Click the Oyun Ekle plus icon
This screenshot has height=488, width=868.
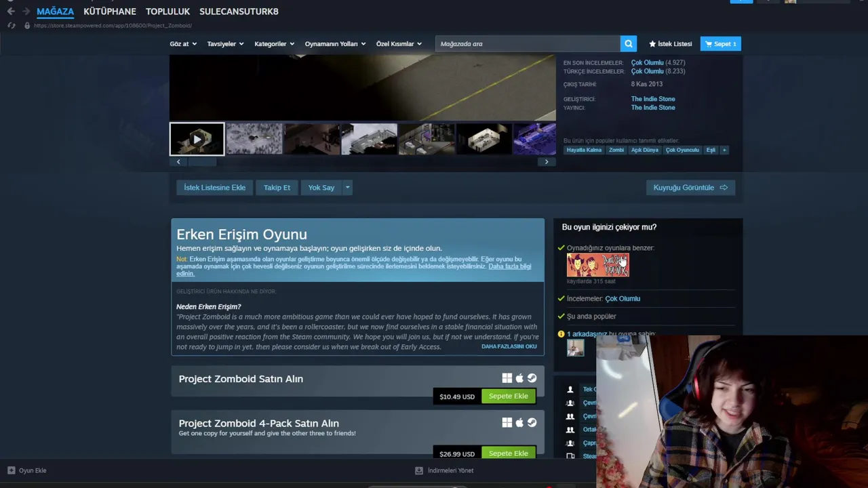coord(11,470)
